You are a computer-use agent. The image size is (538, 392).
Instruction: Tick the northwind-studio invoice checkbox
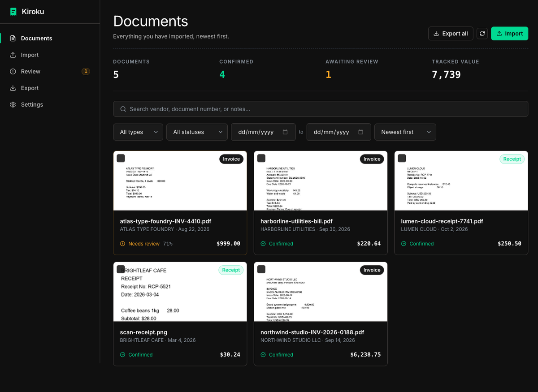pos(261,269)
